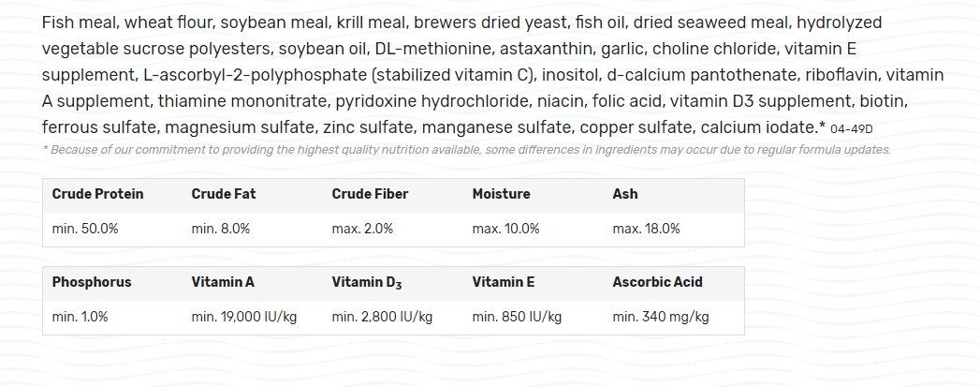Click the Crude Fiber column header
Image resolution: width=980 pixels, height=387 pixels.
click(x=370, y=194)
